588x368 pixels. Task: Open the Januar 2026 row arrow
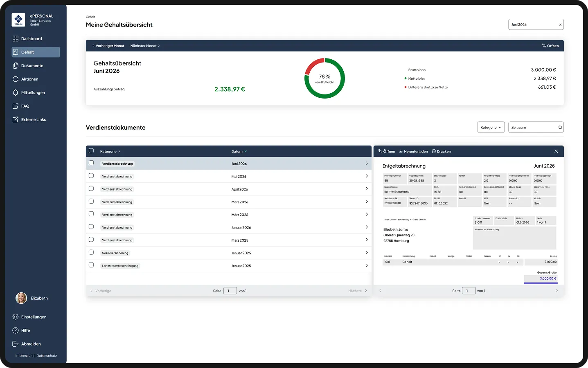click(x=367, y=227)
